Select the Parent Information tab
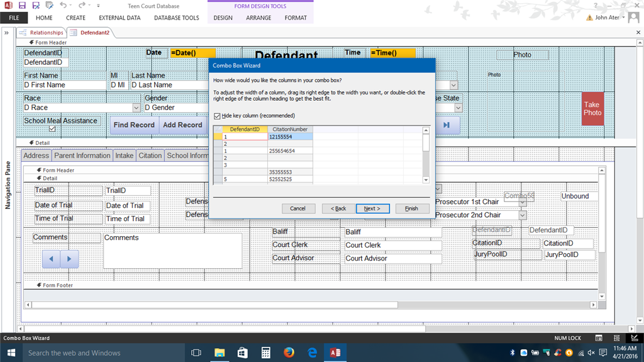Image resolution: width=644 pixels, height=362 pixels. [x=82, y=156]
